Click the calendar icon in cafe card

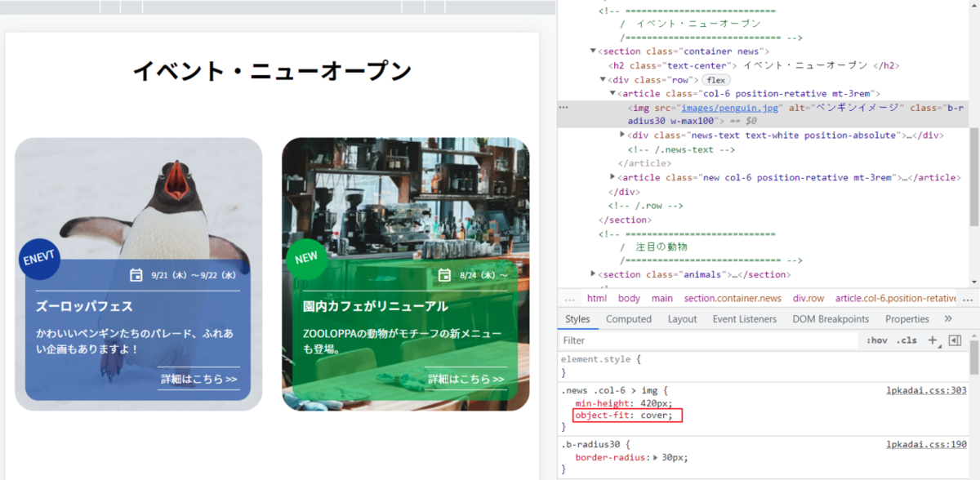pyautogui.click(x=444, y=275)
